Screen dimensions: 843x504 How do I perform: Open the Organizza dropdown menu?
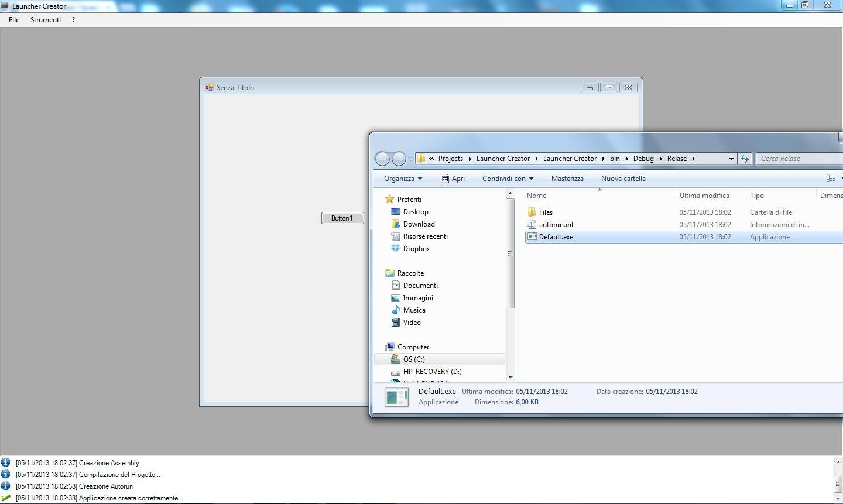pos(403,179)
